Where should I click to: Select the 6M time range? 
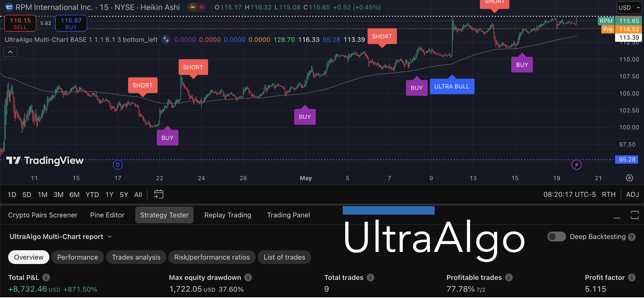point(74,195)
